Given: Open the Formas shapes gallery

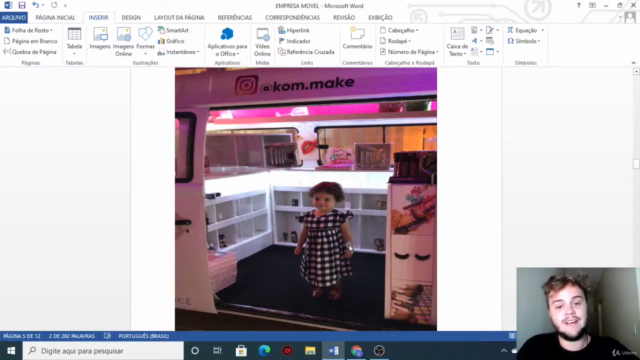Looking at the screenshot, I should click(145, 41).
